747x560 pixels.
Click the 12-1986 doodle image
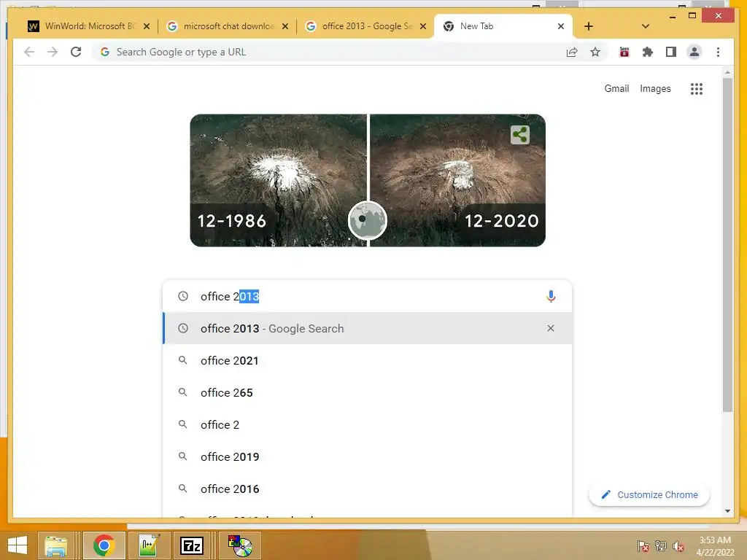click(x=278, y=180)
